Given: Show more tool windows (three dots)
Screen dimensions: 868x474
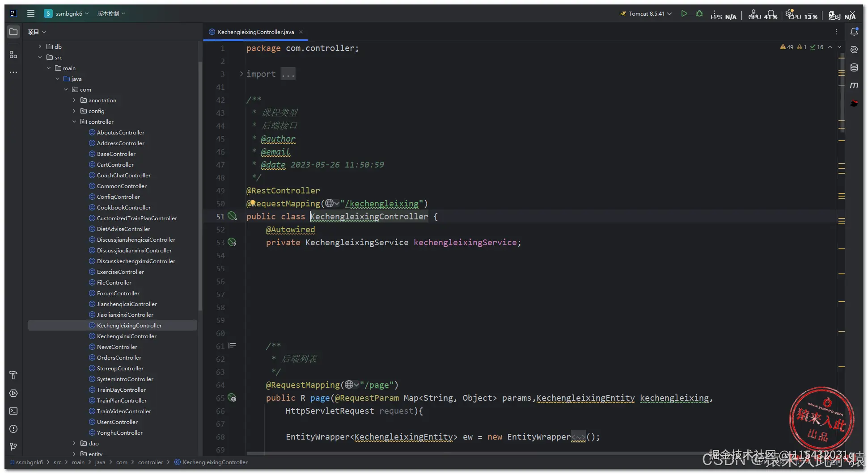Looking at the screenshot, I should tap(13, 72).
